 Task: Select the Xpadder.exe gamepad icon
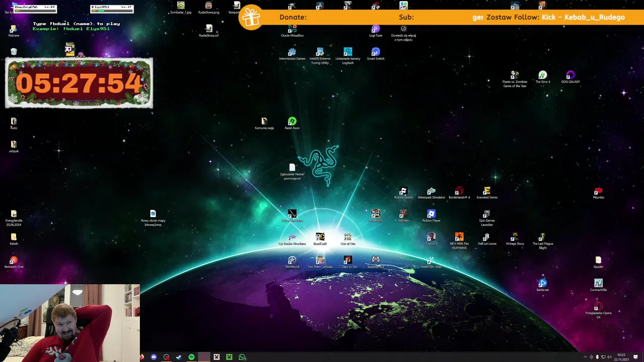pos(375,262)
